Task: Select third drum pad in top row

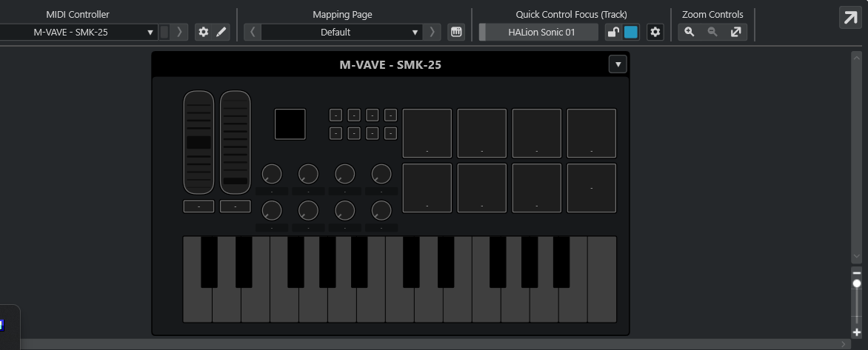Action: click(536, 133)
